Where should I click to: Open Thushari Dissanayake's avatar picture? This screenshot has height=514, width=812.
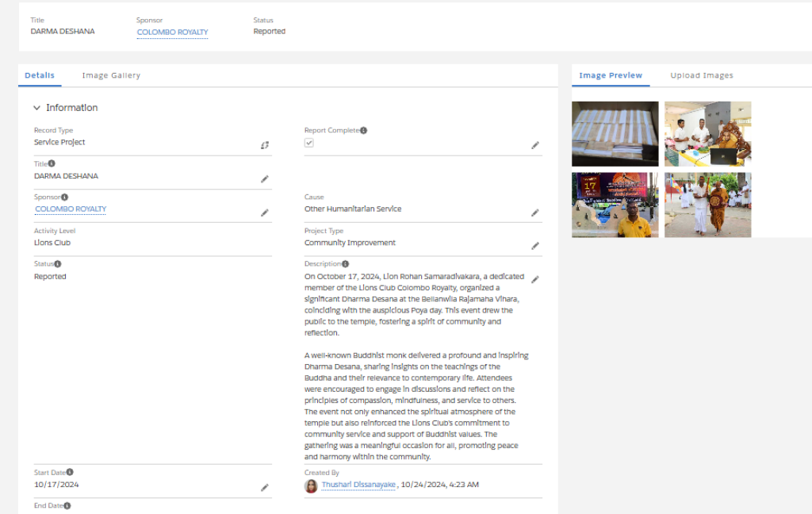(x=311, y=485)
